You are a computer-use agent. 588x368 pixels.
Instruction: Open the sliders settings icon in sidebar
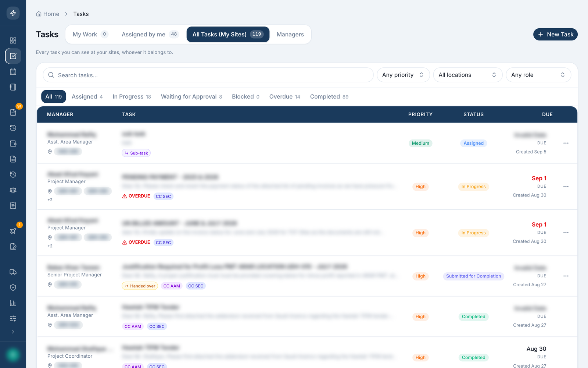coord(13,318)
